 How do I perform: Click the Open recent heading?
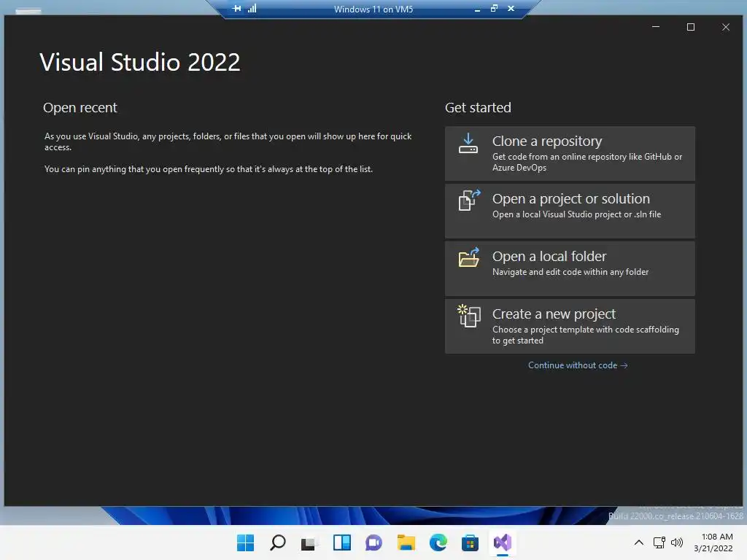[x=80, y=108]
